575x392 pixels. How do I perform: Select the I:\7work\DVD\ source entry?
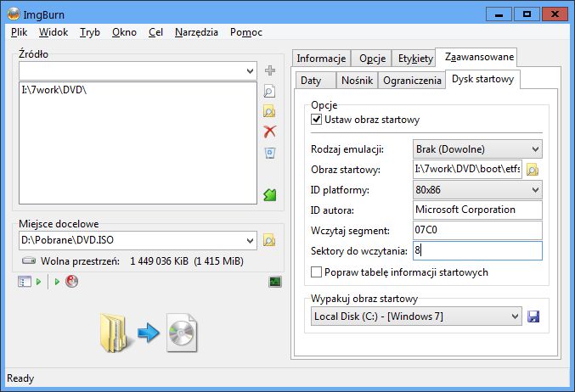54,90
